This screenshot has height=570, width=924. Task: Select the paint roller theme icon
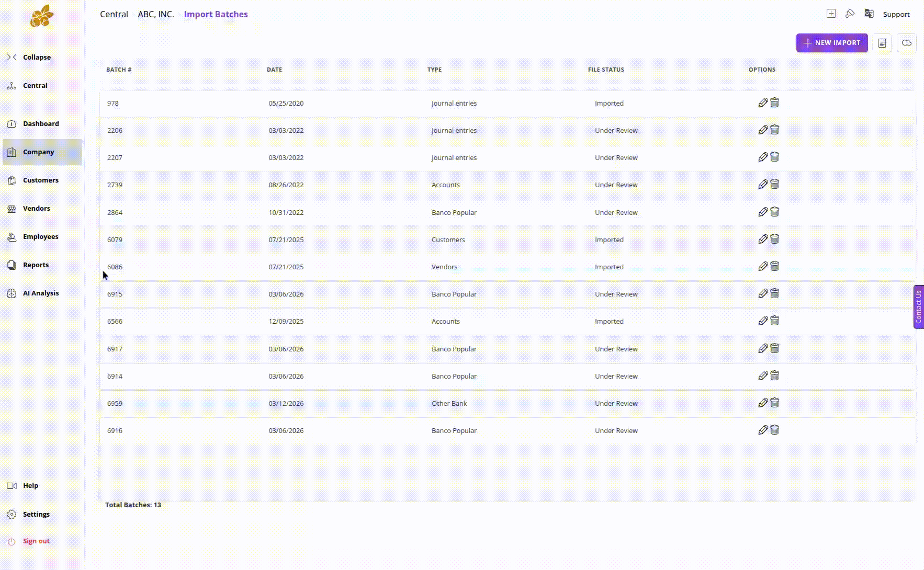tap(850, 14)
